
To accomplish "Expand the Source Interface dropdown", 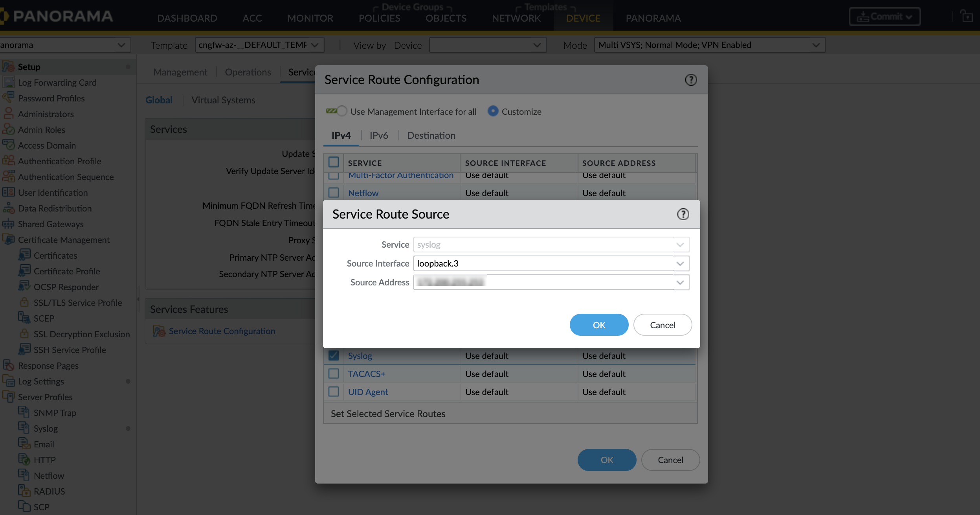I will 679,263.
